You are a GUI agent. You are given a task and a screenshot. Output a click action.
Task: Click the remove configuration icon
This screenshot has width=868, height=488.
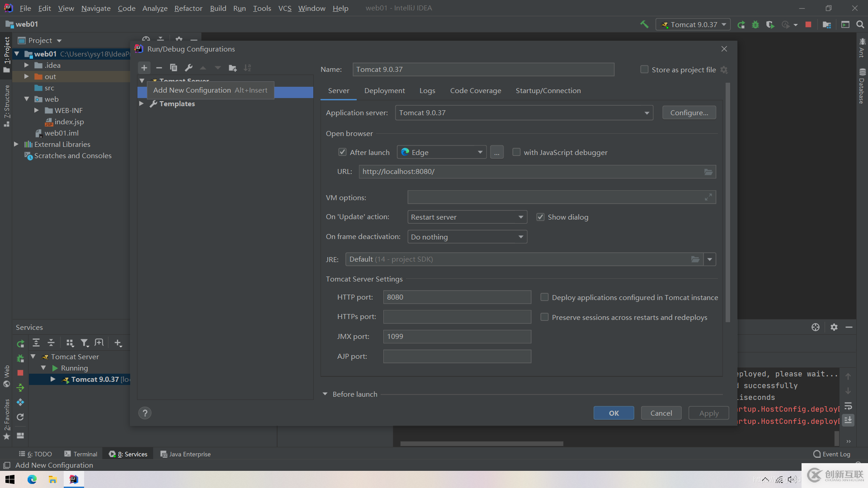159,68
